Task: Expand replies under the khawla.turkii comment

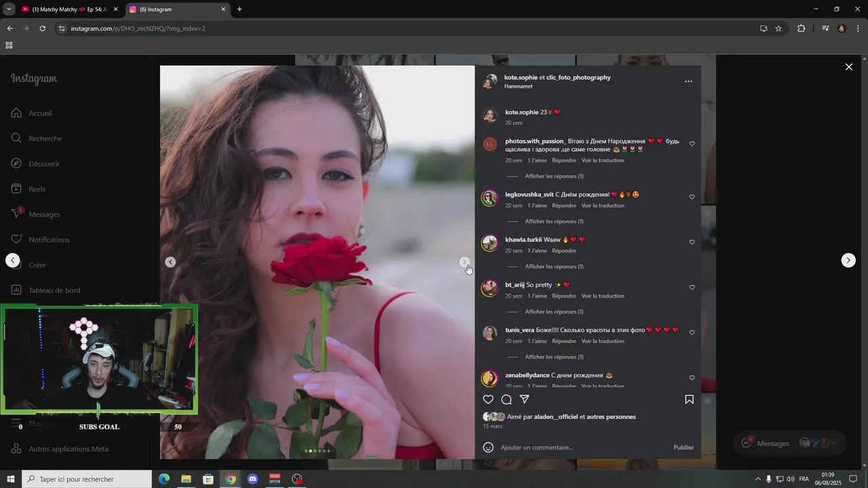Action: click(x=554, y=266)
